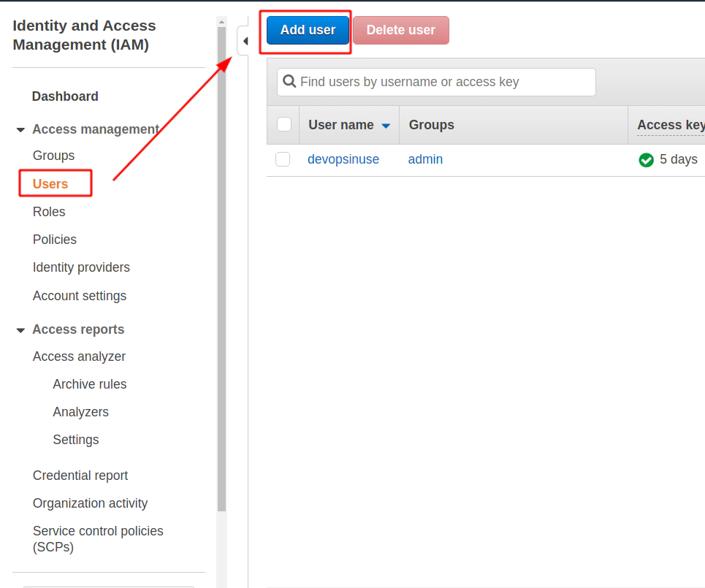Open the Dashboard page
This screenshot has height=588, width=705.
(x=65, y=96)
